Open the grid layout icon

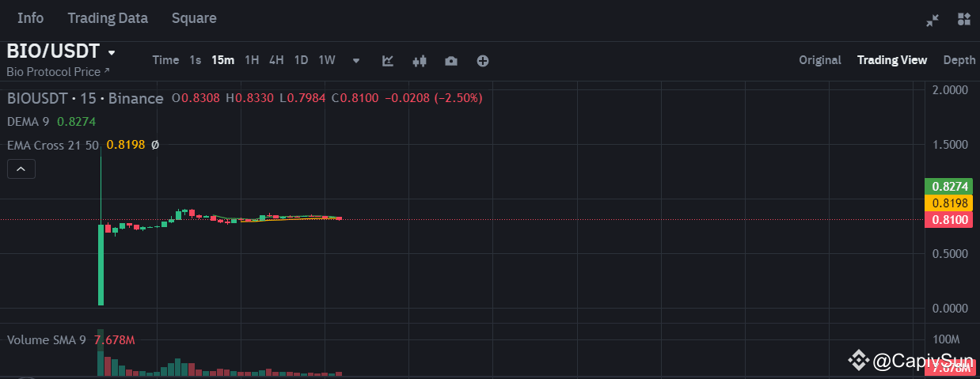(x=963, y=19)
